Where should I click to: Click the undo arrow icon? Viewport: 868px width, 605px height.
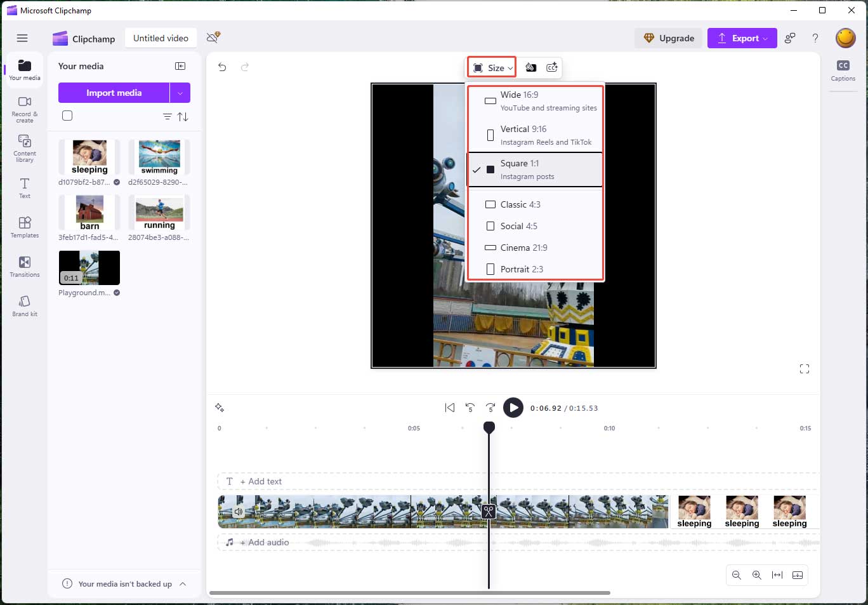[x=222, y=67]
